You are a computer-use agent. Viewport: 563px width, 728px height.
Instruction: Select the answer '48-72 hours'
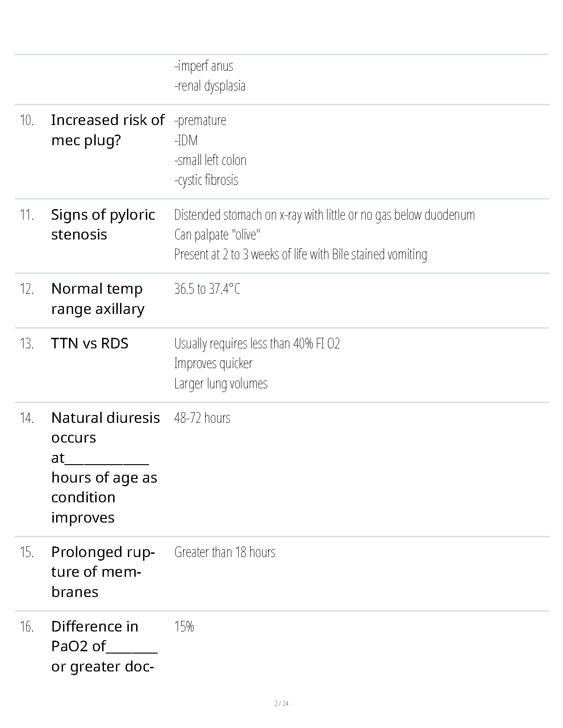pyautogui.click(x=202, y=418)
